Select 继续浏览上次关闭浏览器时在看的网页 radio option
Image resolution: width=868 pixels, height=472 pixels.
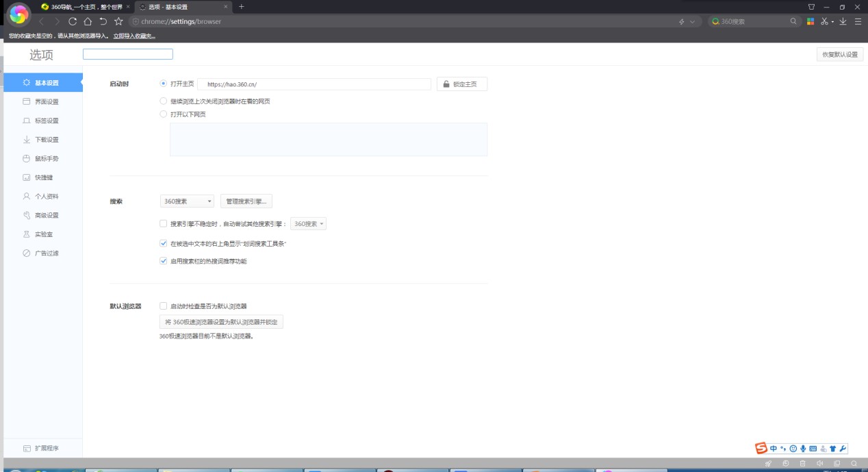(x=163, y=101)
